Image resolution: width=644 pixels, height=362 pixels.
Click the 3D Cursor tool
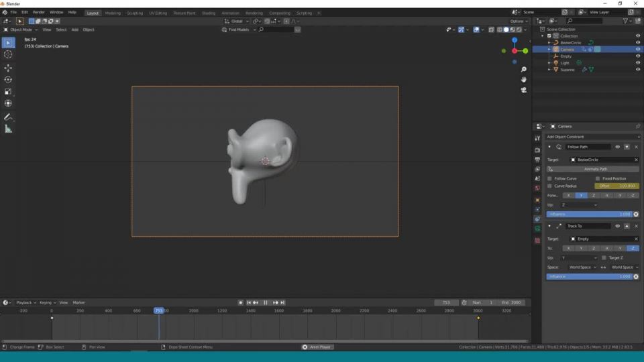pos(8,54)
